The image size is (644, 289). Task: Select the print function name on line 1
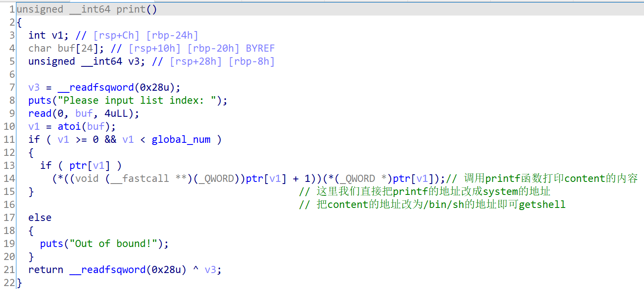tap(131, 9)
